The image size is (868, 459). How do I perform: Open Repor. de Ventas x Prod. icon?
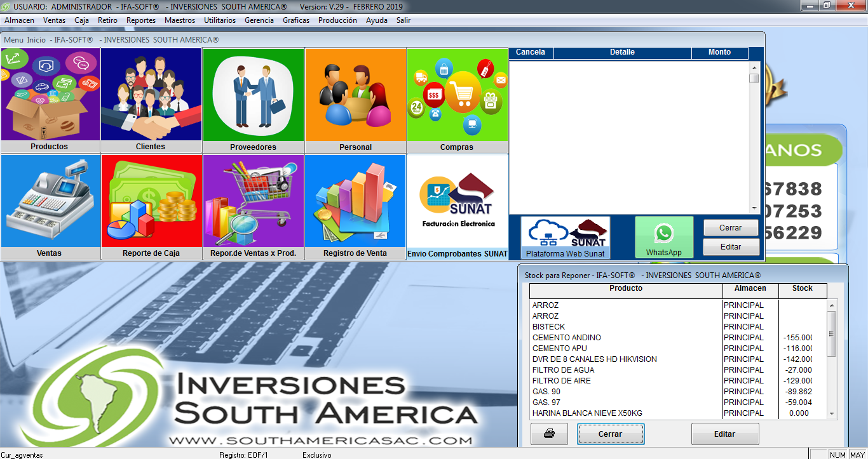253,201
